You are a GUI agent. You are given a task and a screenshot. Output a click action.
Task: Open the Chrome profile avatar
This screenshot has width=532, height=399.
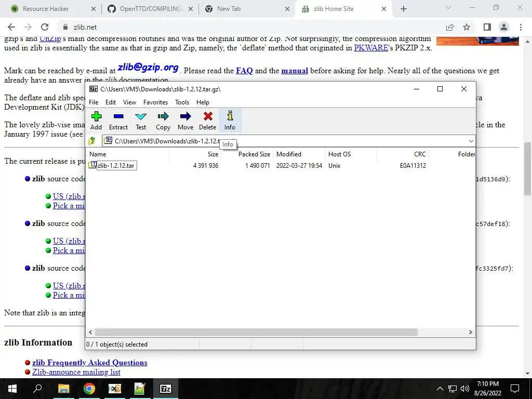click(504, 27)
